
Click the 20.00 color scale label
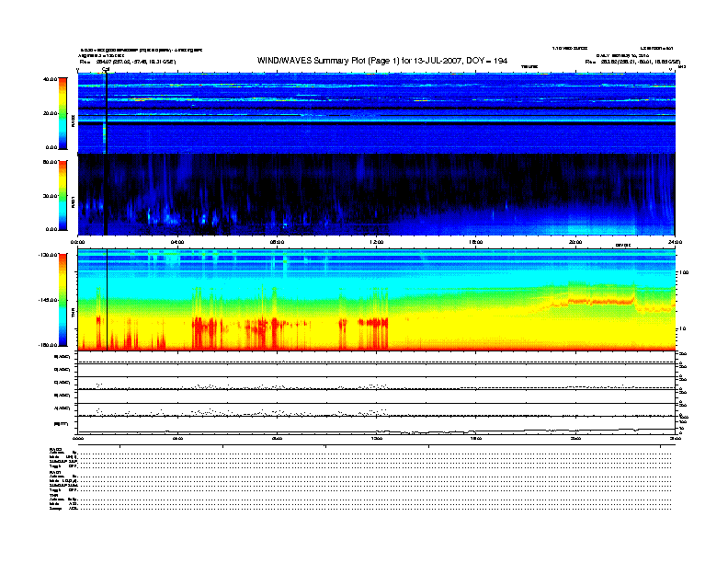(51, 113)
